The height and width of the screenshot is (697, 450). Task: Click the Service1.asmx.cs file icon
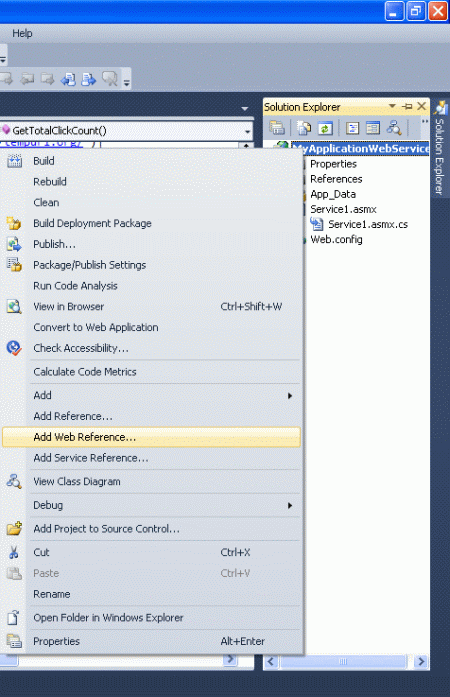317,224
